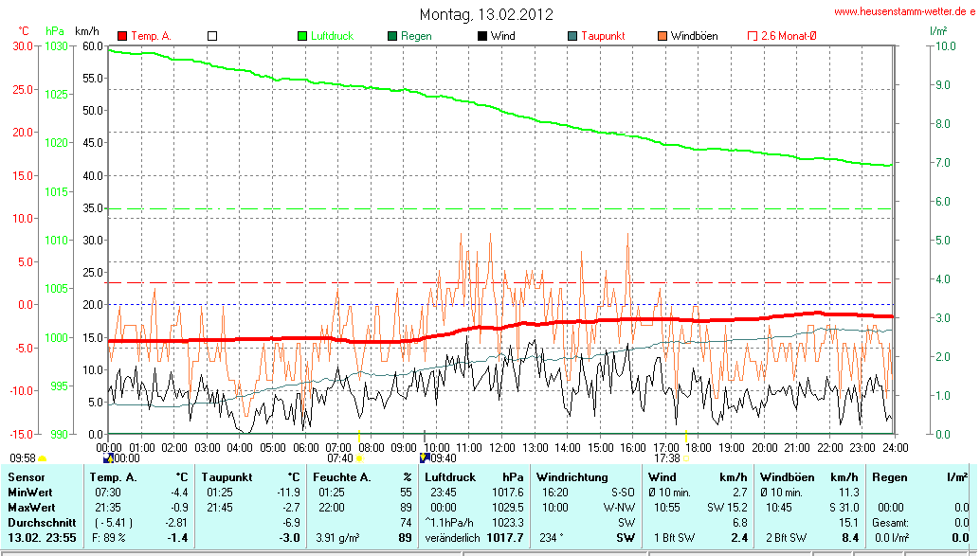The image size is (980, 556).
Task: Click the Sensor header in data table
Action: (27, 477)
